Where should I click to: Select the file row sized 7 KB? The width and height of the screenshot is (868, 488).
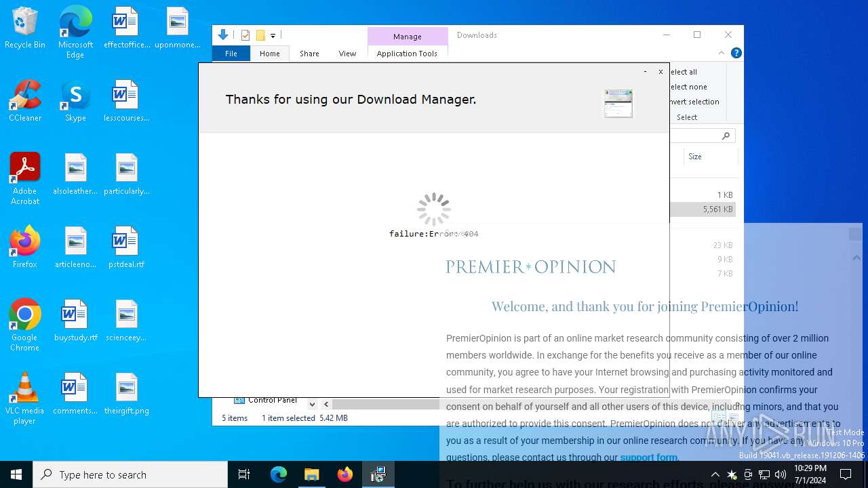(x=703, y=274)
